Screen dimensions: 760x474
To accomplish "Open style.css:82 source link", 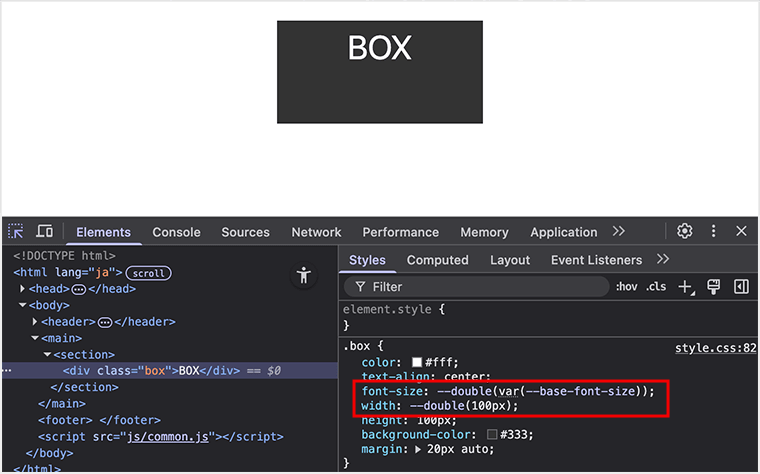I will pyautogui.click(x=715, y=348).
